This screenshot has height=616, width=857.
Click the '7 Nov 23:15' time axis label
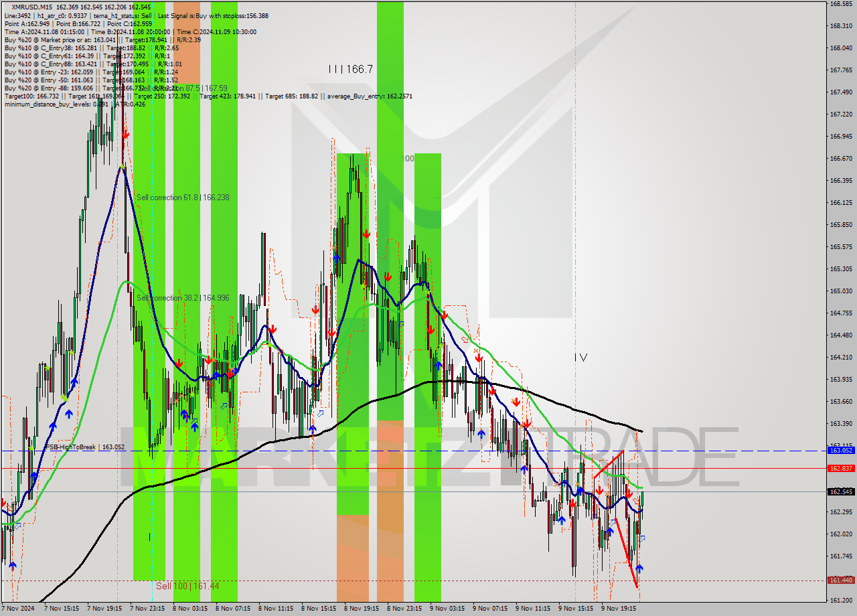pyautogui.click(x=147, y=609)
